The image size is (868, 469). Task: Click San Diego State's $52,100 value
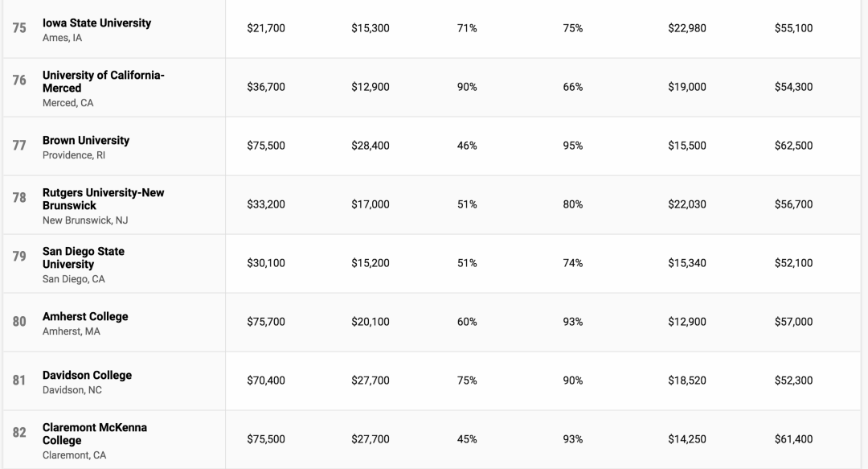coord(793,263)
